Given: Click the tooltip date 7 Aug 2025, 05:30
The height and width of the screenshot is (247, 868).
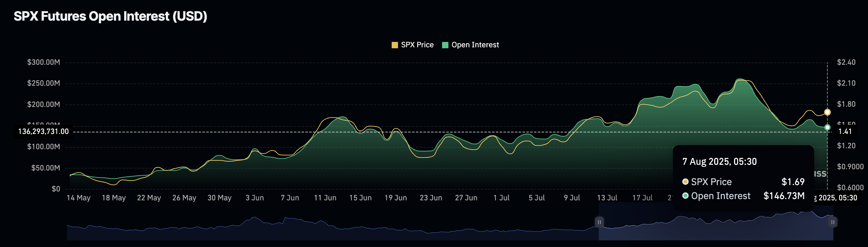Looking at the screenshot, I should (719, 162).
